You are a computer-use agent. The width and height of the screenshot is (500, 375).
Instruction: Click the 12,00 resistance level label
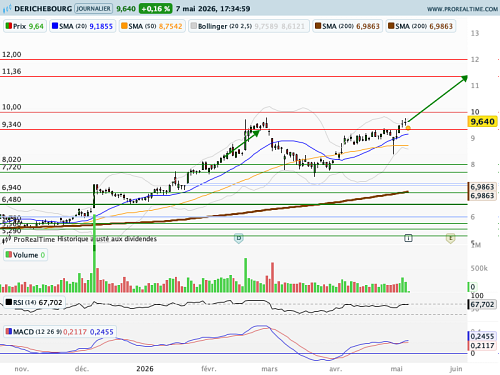pos(12,54)
